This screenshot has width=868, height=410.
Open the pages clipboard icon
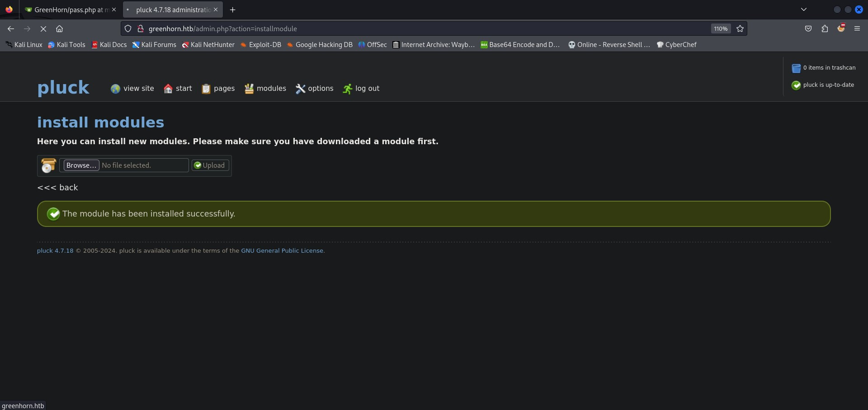point(206,89)
